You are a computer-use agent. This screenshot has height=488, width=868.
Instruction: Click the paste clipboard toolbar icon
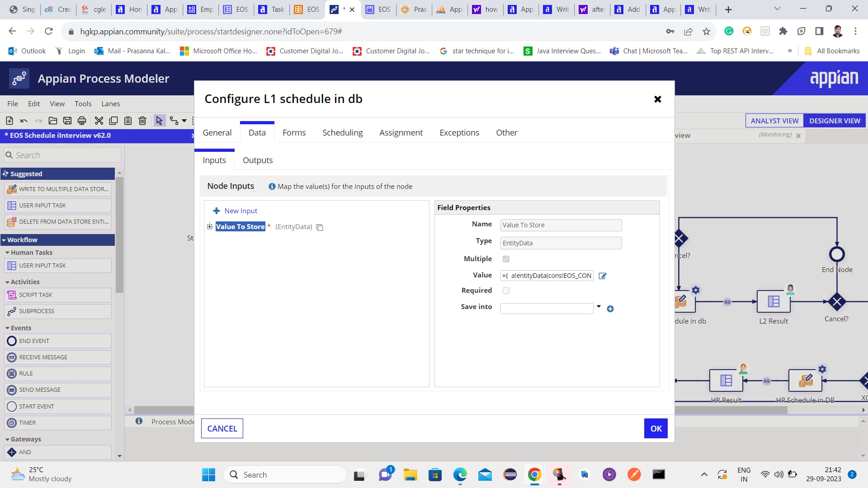point(128,121)
